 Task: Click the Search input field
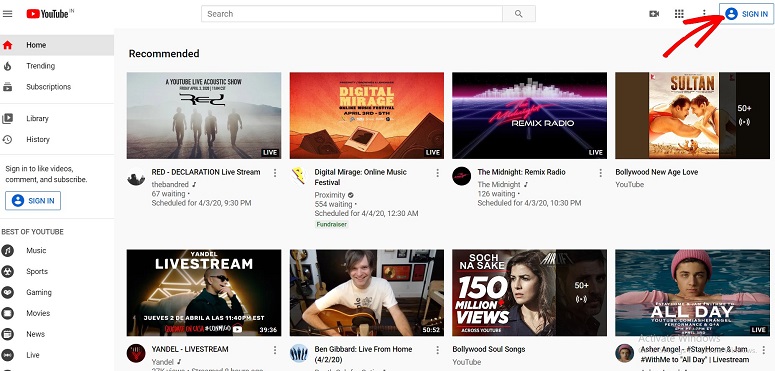(352, 14)
